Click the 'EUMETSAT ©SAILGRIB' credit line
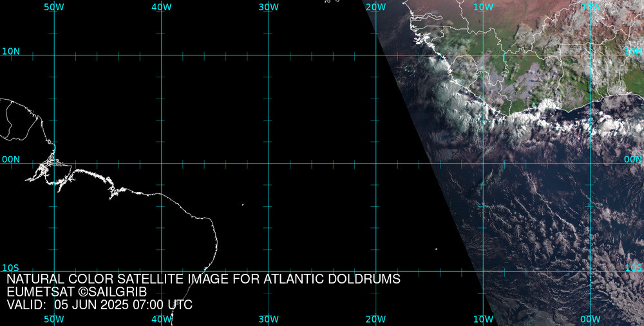The image size is (644, 326). click(77, 292)
